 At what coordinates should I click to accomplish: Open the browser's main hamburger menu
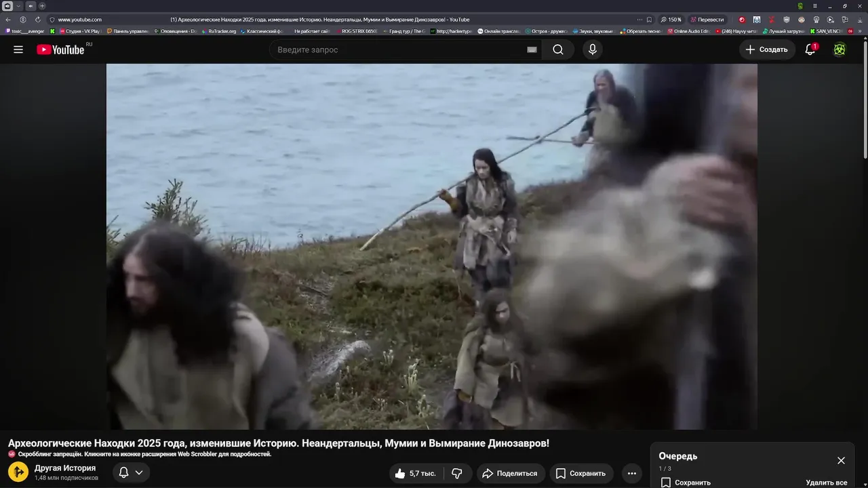tap(815, 6)
